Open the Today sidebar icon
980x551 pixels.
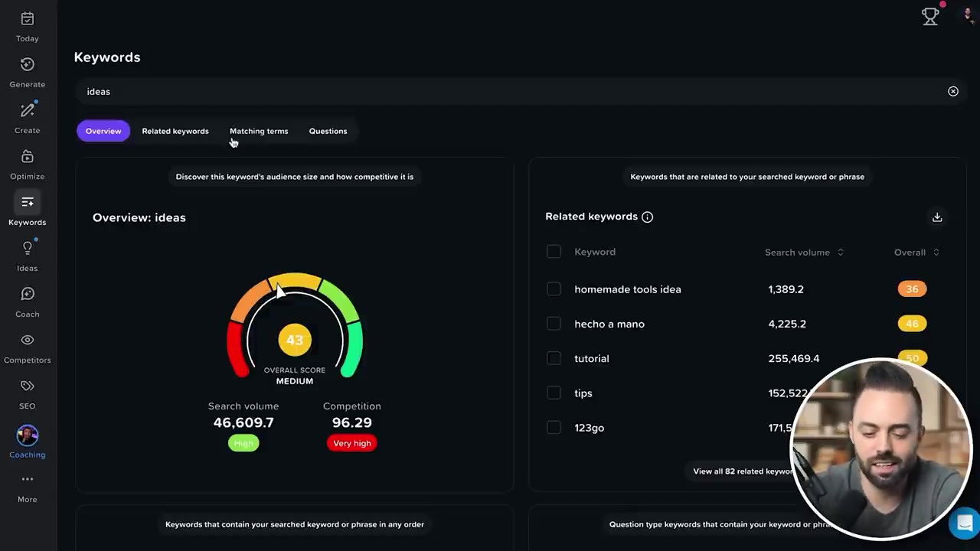[x=27, y=19]
